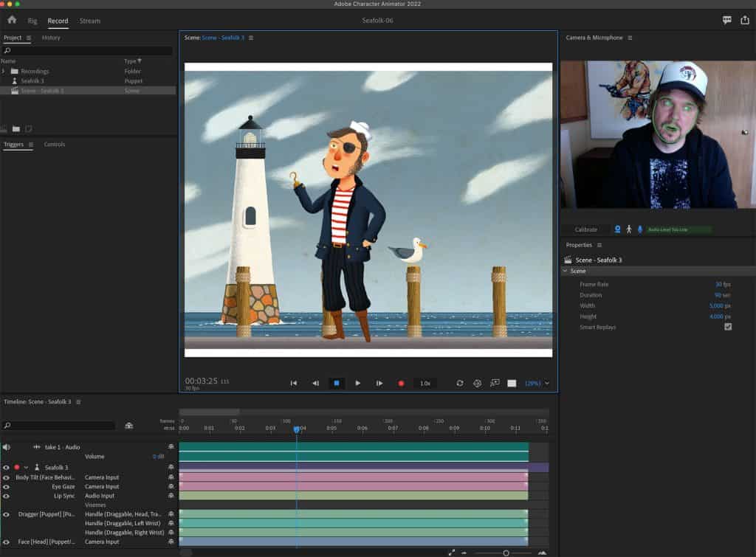Open the Timeline panel menu
The height and width of the screenshot is (557, 756).
tap(78, 402)
